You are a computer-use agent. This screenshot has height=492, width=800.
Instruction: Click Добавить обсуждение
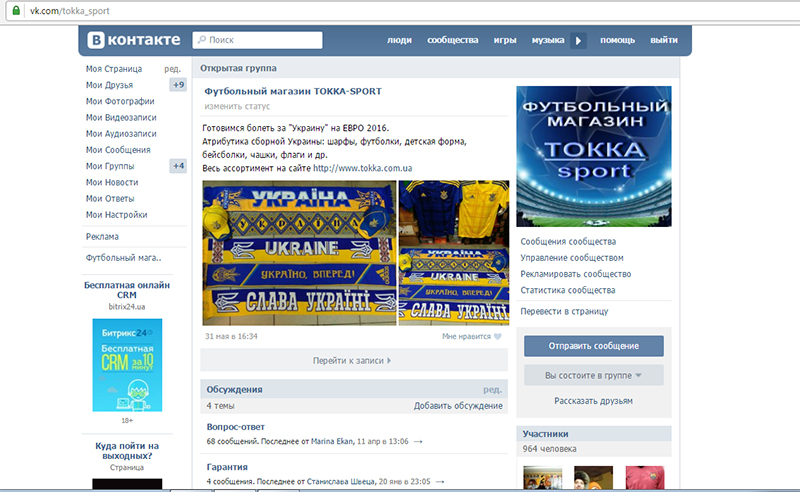click(x=458, y=406)
